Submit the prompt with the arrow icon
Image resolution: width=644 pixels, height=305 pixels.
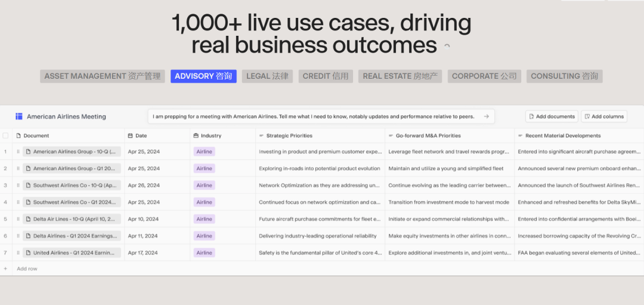[x=487, y=116]
